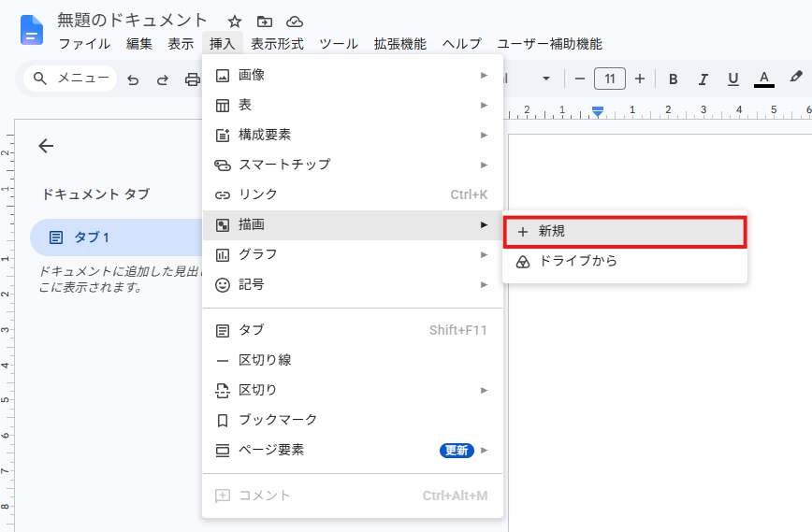Increase font size with plus button
The height and width of the screenshot is (532, 812).
(x=640, y=79)
